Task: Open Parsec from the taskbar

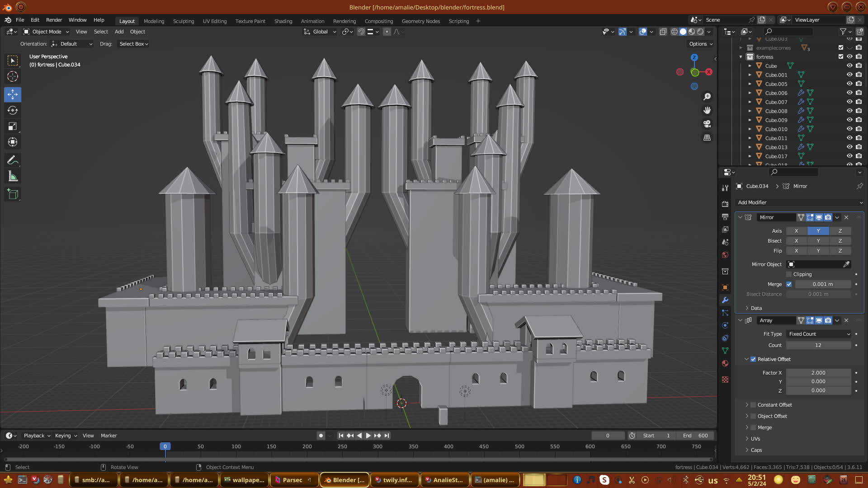Action: point(292,480)
